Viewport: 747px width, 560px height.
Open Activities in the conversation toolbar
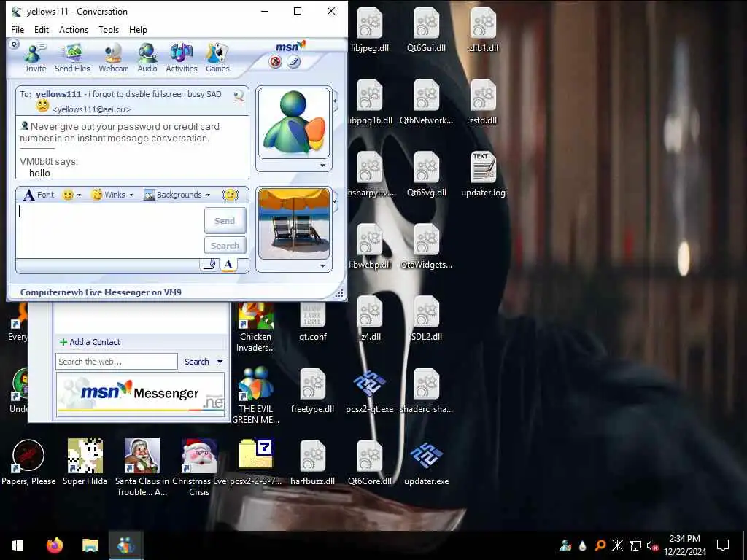pyautogui.click(x=182, y=58)
